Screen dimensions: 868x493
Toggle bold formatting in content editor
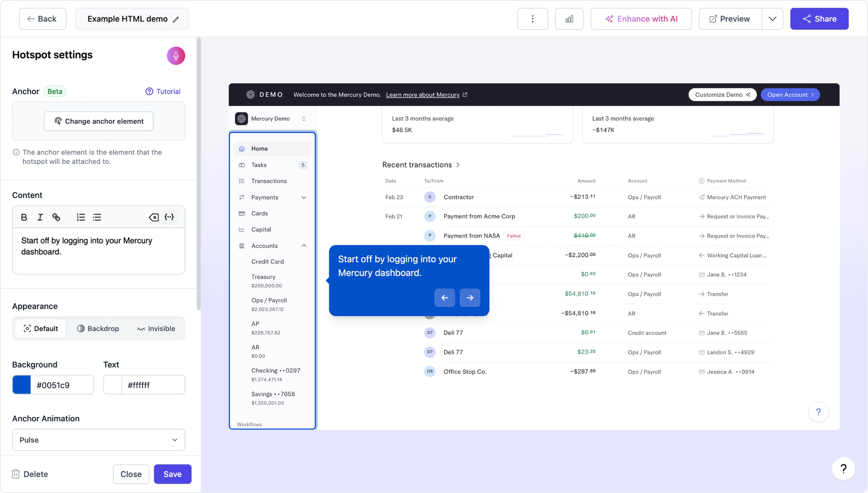24,217
